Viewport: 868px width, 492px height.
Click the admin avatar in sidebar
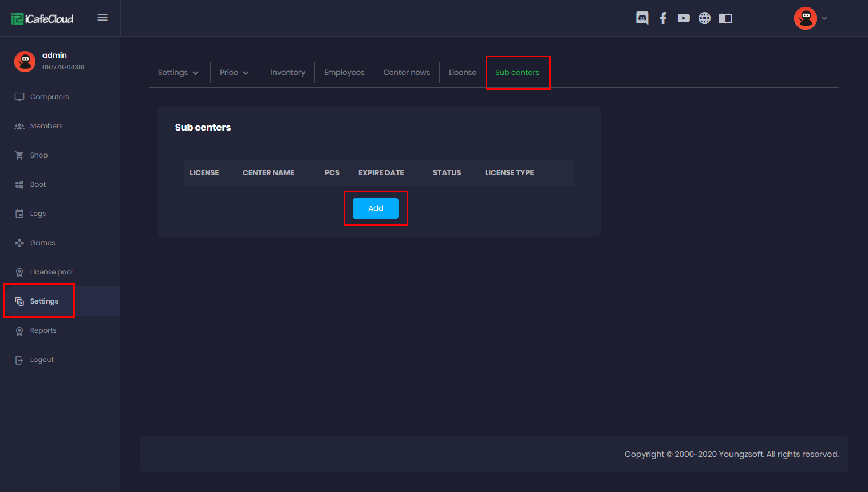point(25,61)
